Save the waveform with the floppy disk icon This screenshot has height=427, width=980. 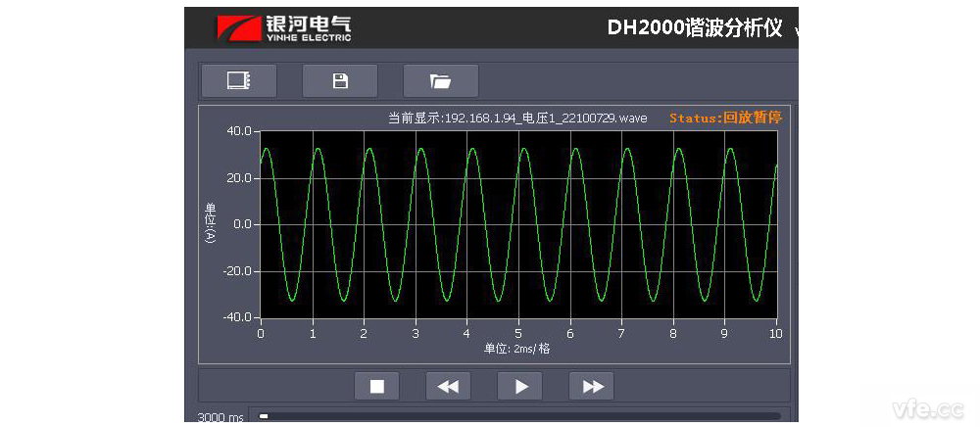click(340, 81)
